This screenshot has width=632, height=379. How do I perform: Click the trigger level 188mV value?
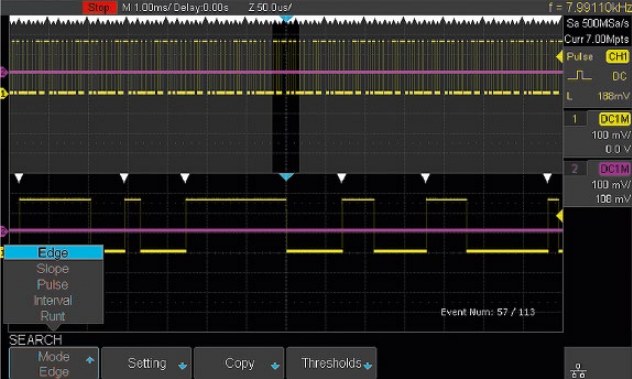pos(613,96)
